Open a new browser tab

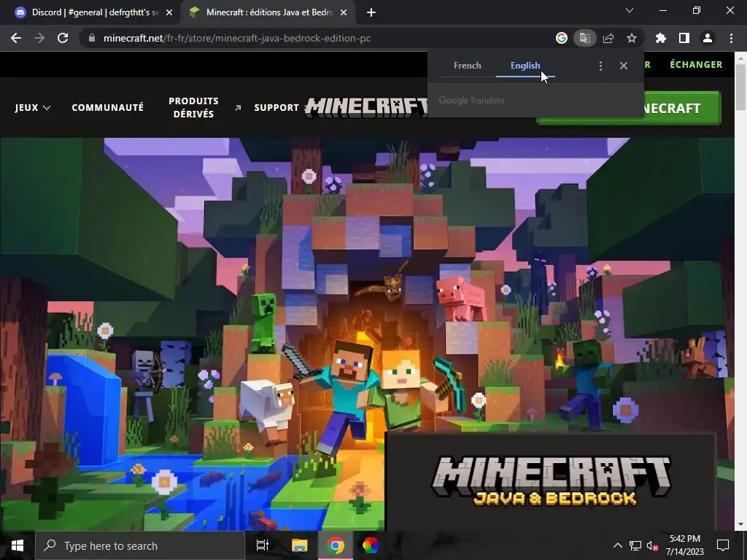pos(371,12)
